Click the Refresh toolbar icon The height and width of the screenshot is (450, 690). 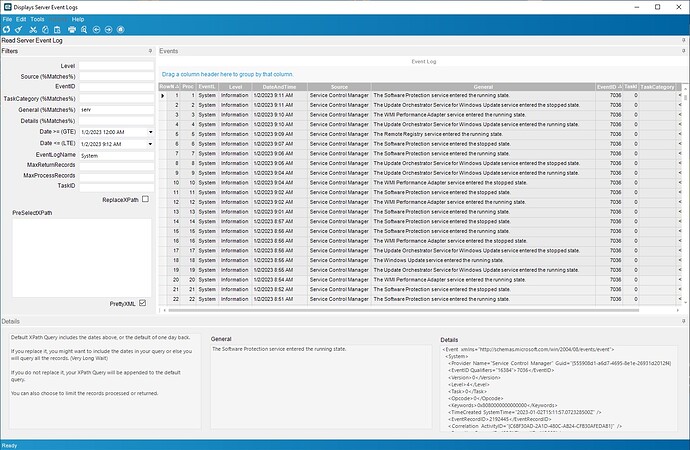[x=6, y=29]
